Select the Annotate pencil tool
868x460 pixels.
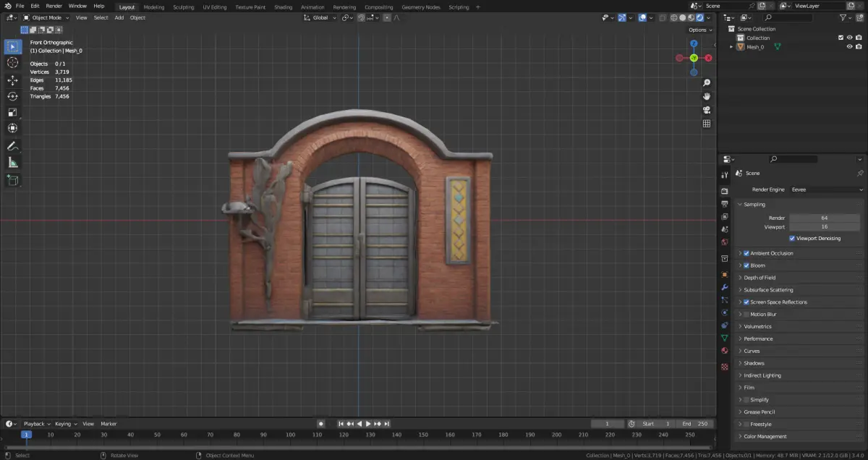click(12, 146)
